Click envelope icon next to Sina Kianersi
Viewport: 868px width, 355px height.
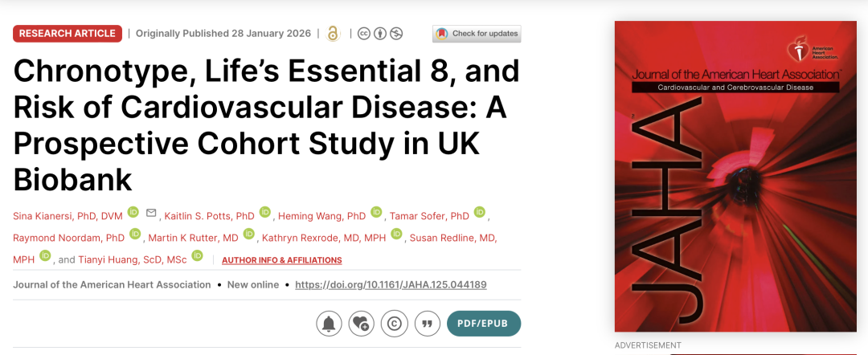(x=151, y=213)
